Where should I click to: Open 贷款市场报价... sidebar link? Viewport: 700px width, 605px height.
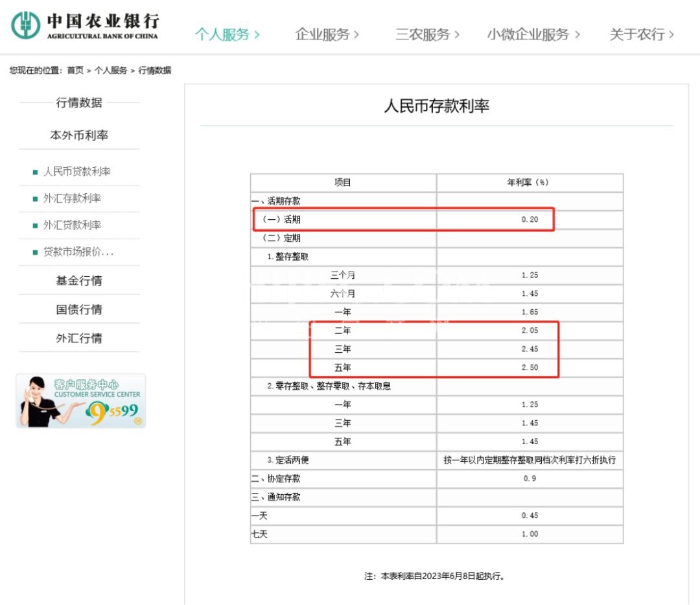78,252
